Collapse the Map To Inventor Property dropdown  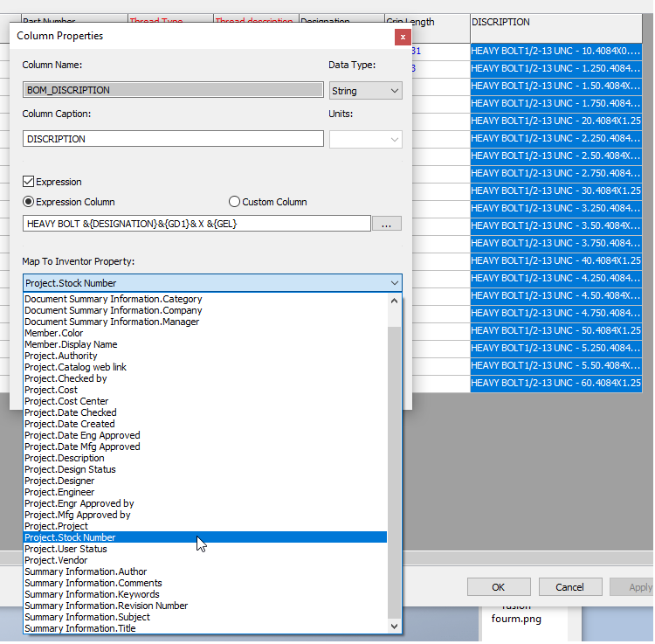tap(395, 283)
